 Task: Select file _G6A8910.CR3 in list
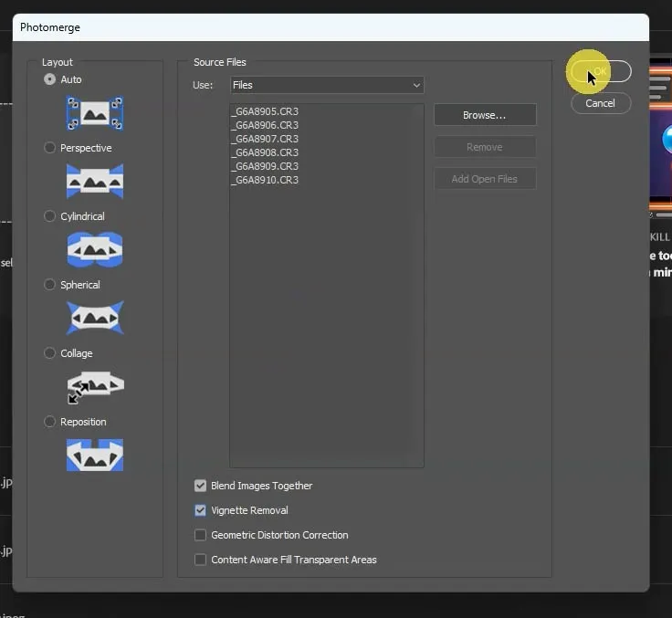click(265, 180)
